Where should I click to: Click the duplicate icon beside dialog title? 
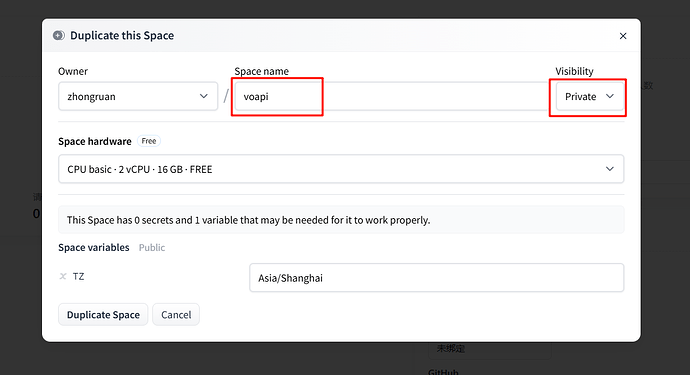pyautogui.click(x=59, y=36)
